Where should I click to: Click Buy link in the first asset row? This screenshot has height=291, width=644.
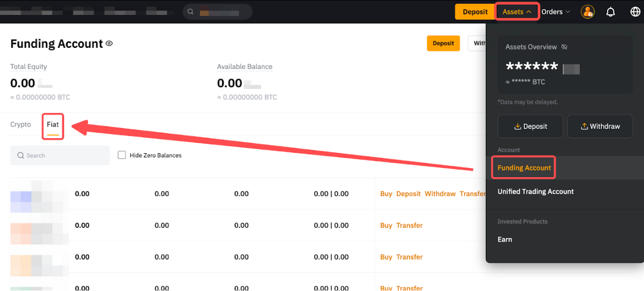click(x=386, y=194)
